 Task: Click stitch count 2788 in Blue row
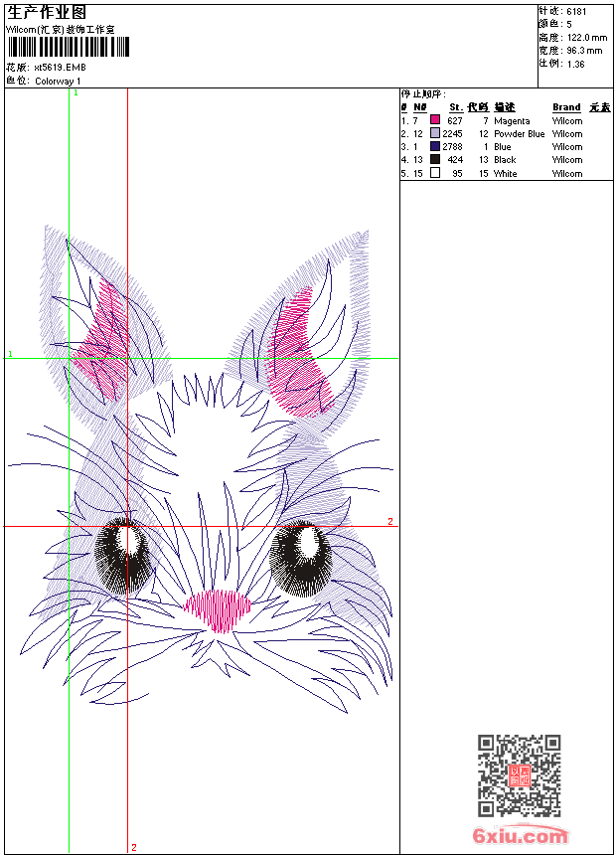click(x=452, y=147)
